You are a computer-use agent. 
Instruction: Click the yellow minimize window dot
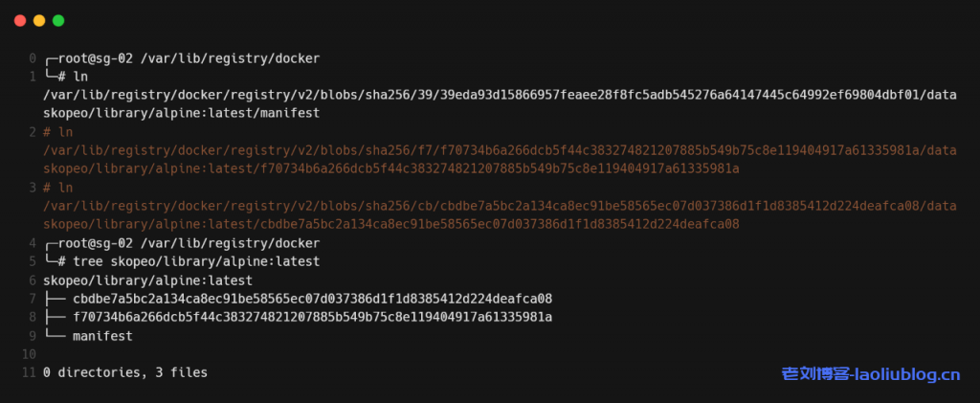click(39, 20)
